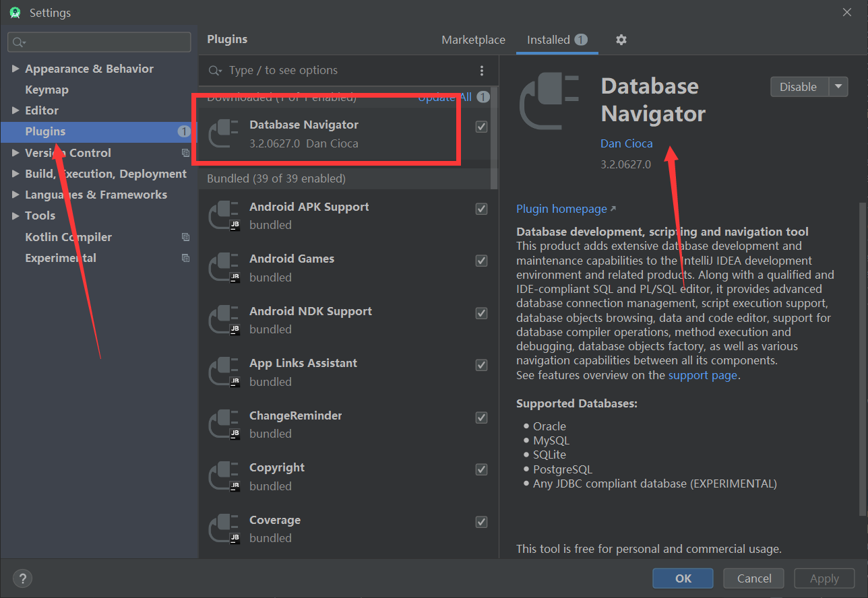Viewport: 868px width, 598px height.
Task: Expand Build, Execution, Deployment node
Action: click(x=15, y=174)
